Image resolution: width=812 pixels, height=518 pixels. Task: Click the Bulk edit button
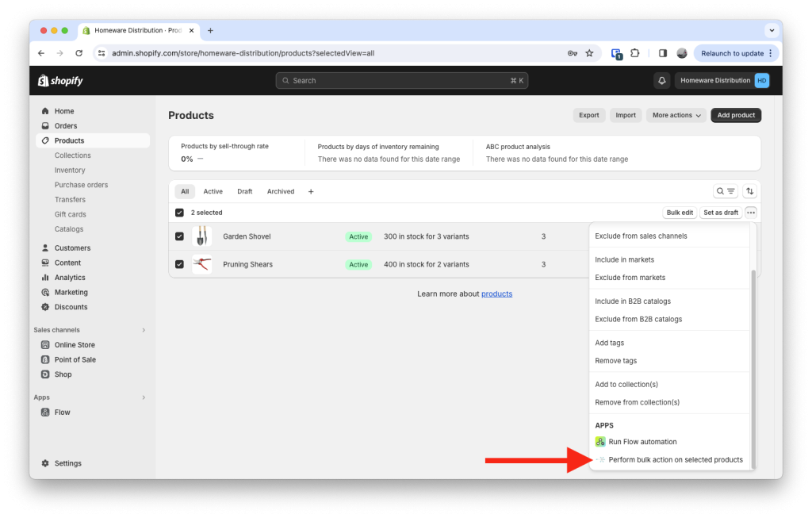pyautogui.click(x=680, y=213)
